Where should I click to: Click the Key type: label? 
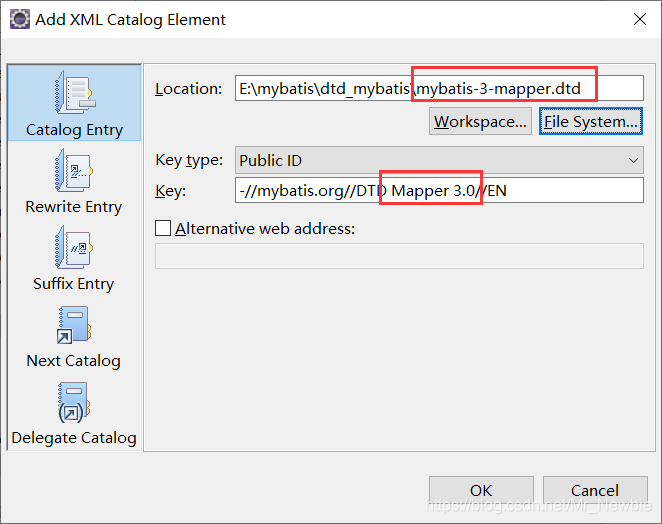coord(189,160)
